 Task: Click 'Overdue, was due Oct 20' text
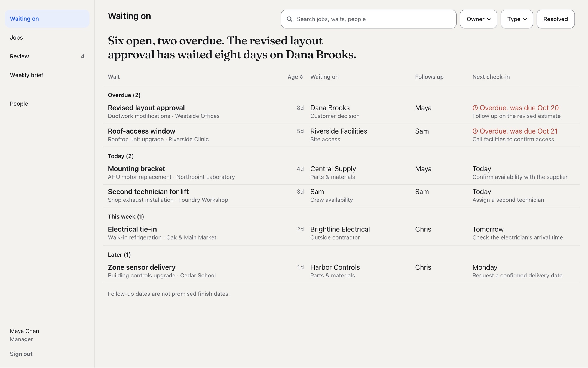point(519,108)
